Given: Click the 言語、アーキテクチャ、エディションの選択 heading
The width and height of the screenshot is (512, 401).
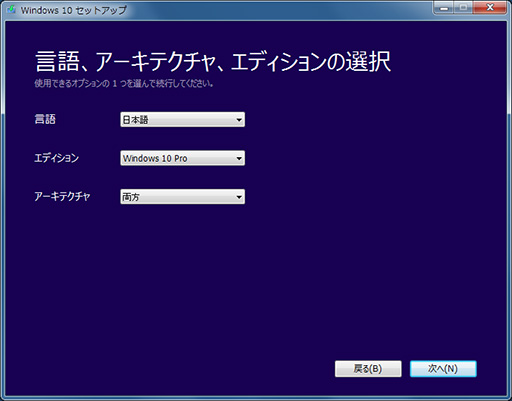Looking at the screenshot, I should [x=213, y=61].
